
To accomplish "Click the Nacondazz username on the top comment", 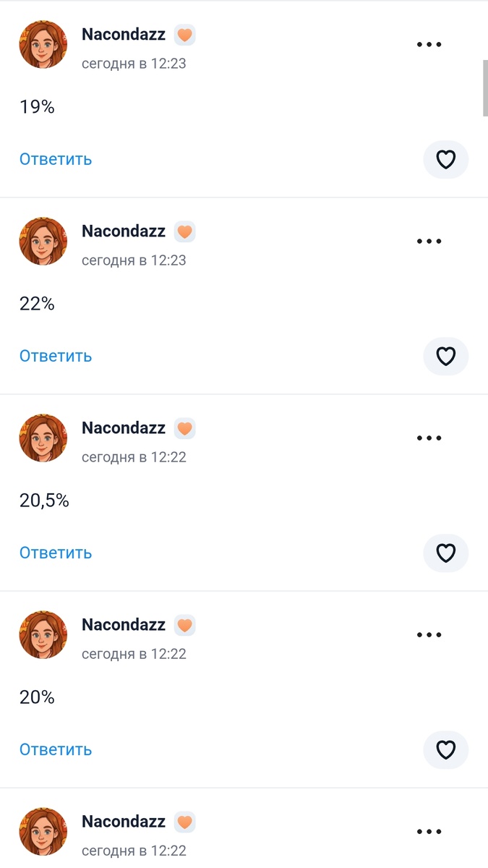I will [x=123, y=33].
